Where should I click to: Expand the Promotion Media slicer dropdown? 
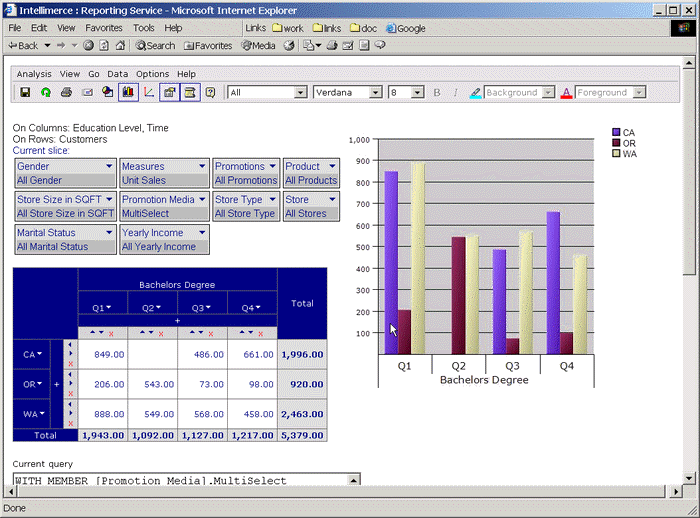coord(202,199)
